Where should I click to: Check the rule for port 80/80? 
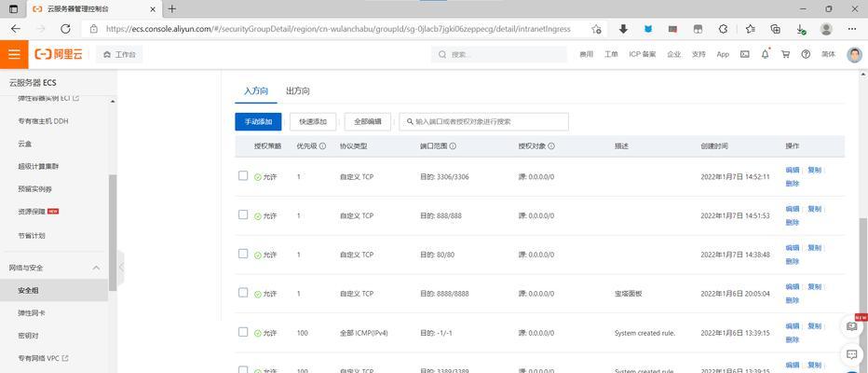[x=243, y=254]
